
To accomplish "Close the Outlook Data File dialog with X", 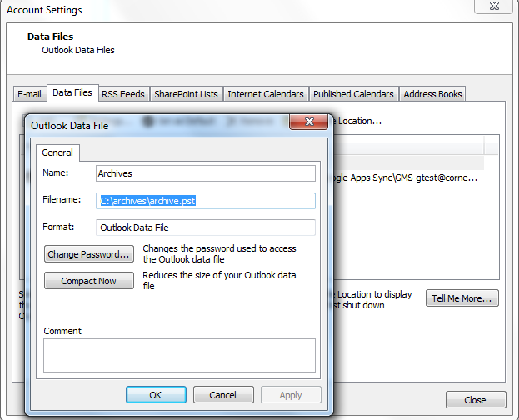I will pos(308,123).
